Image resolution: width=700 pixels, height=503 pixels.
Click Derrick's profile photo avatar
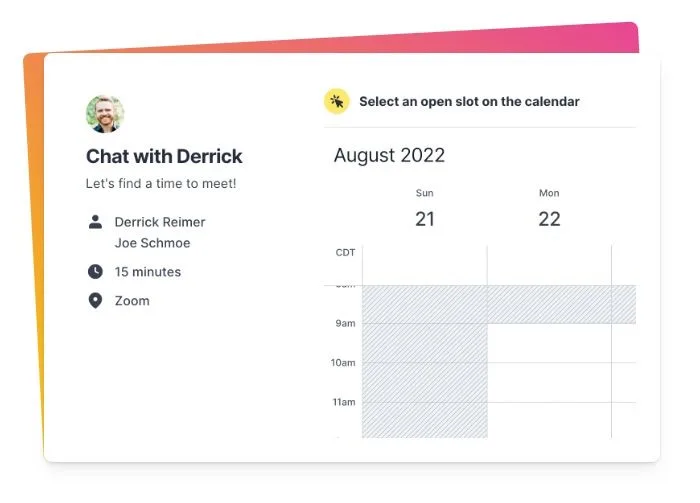[x=105, y=114]
